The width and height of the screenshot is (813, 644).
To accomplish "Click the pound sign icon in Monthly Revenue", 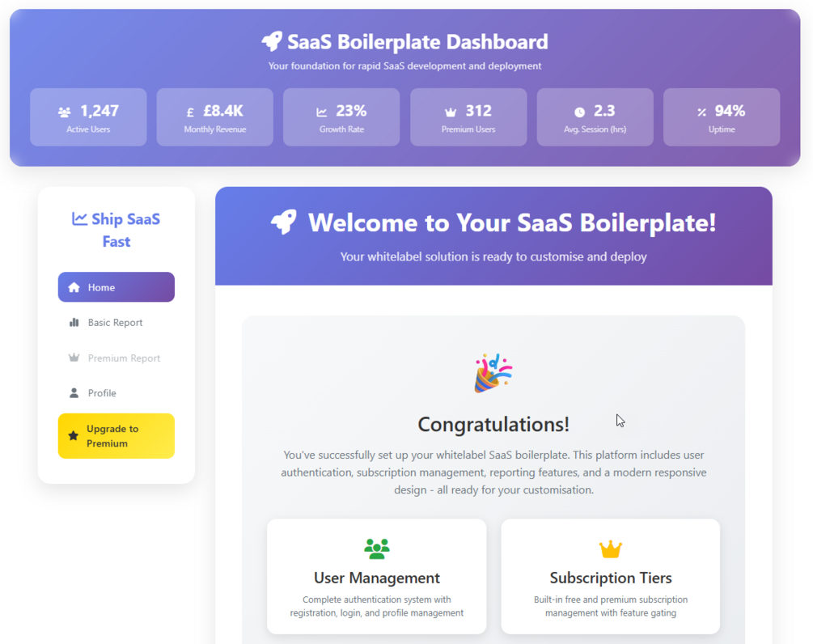I will pyautogui.click(x=190, y=112).
